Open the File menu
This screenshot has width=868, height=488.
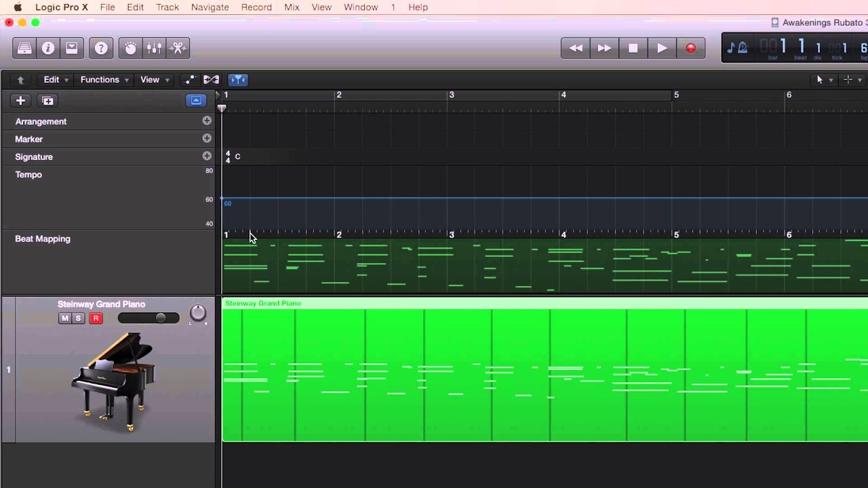tap(107, 7)
